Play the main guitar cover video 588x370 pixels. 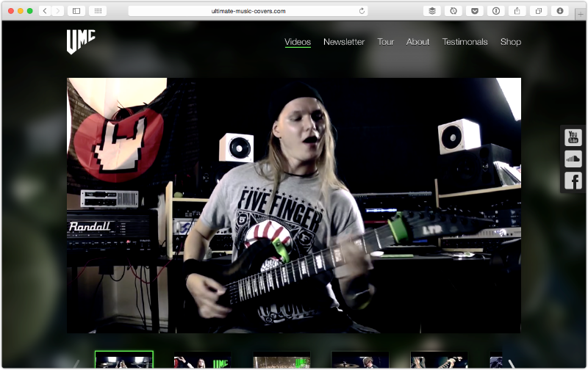pyautogui.click(x=293, y=206)
